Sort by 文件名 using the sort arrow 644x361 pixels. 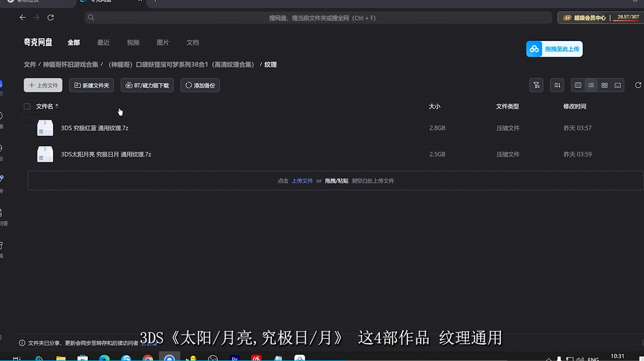[x=57, y=106]
